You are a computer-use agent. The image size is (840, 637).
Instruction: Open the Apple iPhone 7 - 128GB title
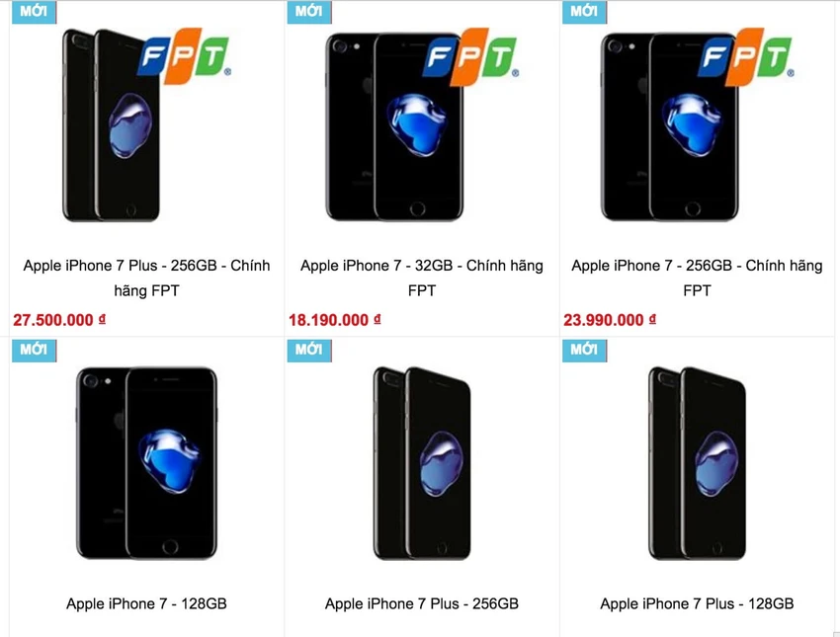coord(146,603)
